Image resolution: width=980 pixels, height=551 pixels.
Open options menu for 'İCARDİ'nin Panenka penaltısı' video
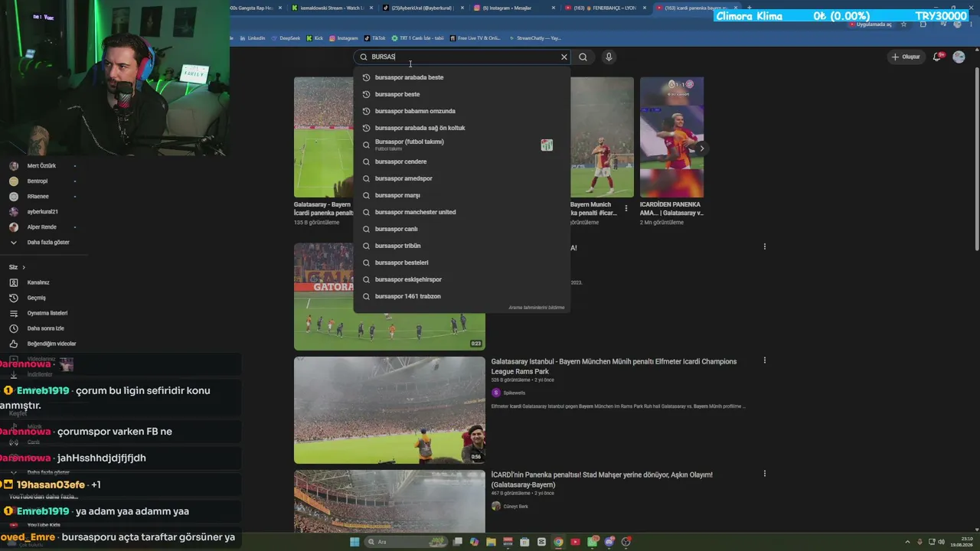click(x=764, y=474)
